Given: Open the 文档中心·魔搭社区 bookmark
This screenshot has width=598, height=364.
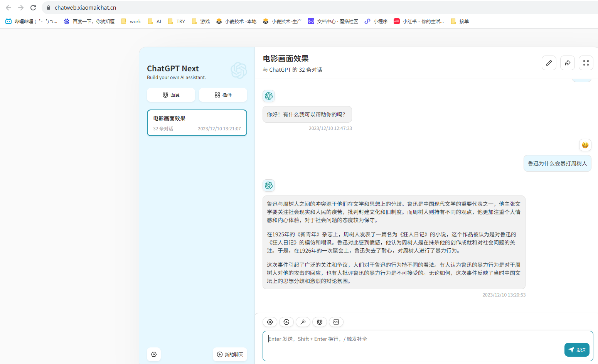Looking at the screenshot, I should [x=333, y=22].
